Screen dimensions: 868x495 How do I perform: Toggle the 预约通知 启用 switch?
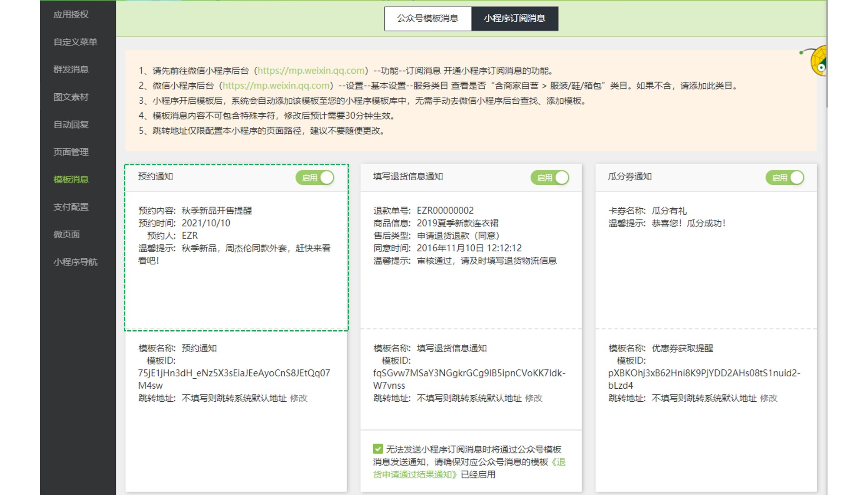coord(315,177)
